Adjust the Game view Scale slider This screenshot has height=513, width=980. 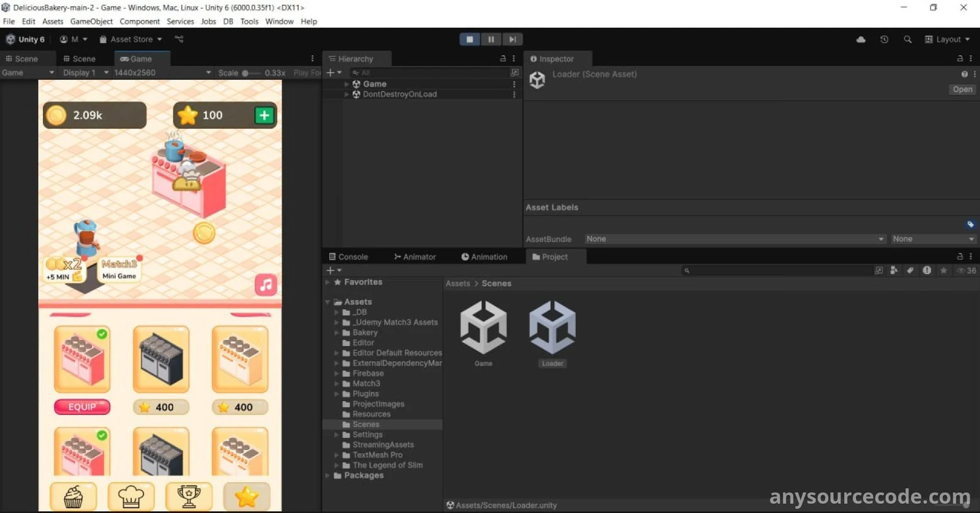[246, 73]
